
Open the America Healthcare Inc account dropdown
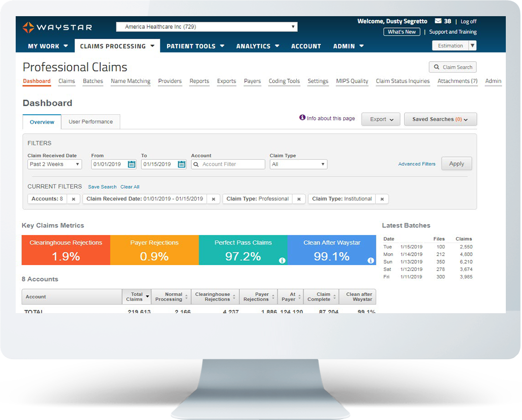click(207, 27)
